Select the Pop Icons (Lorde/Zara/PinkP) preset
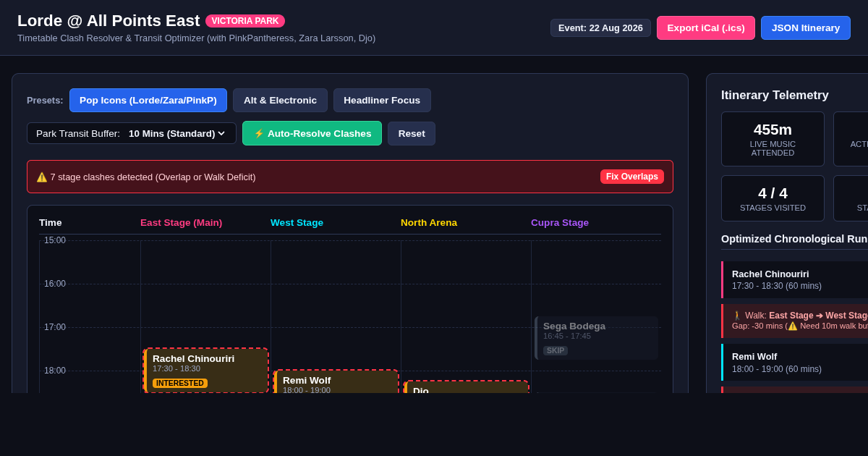The height and width of the screenshot is (456, 868). coord(148,101)
